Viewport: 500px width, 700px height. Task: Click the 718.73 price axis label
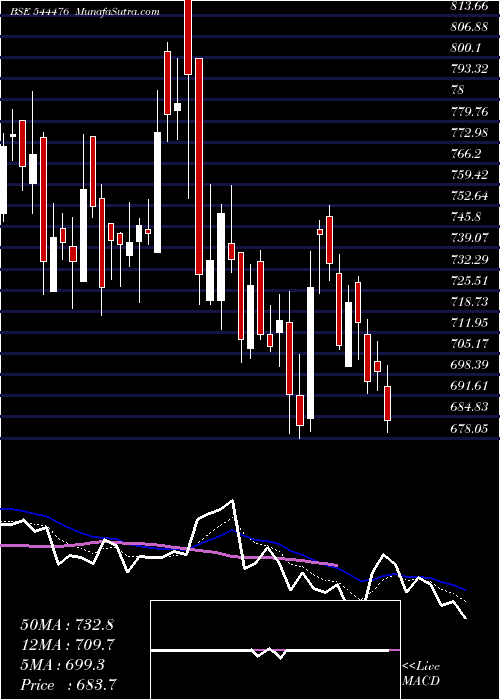(x=469, y=301)
